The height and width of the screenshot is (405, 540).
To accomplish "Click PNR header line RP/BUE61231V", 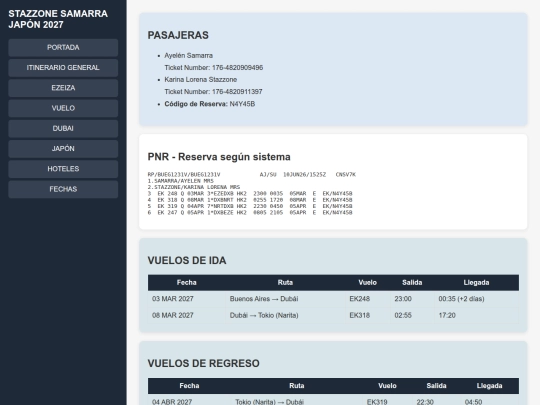I will point(251,175).
